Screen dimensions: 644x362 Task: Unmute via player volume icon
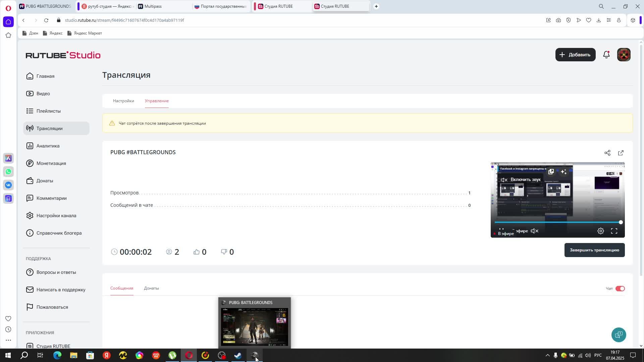[534, 231]
